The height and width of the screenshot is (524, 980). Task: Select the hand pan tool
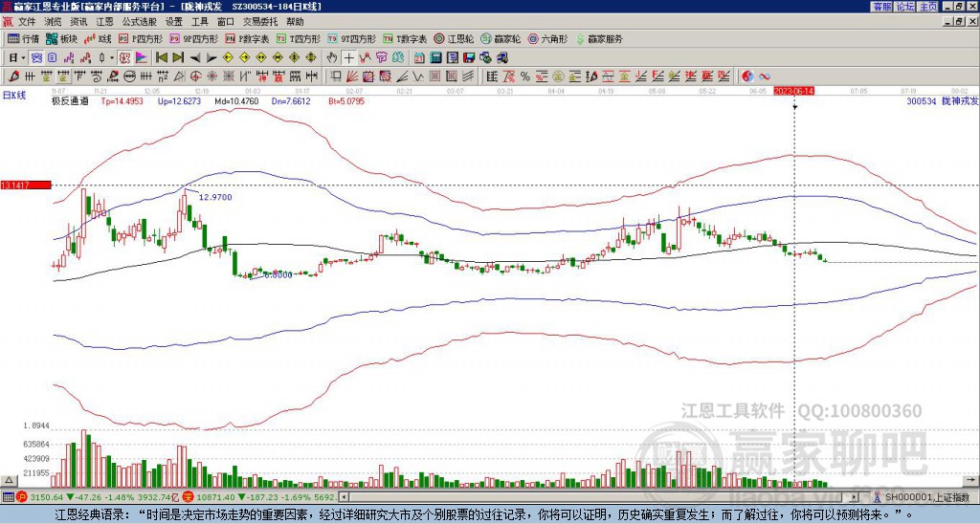pos(332,57)
